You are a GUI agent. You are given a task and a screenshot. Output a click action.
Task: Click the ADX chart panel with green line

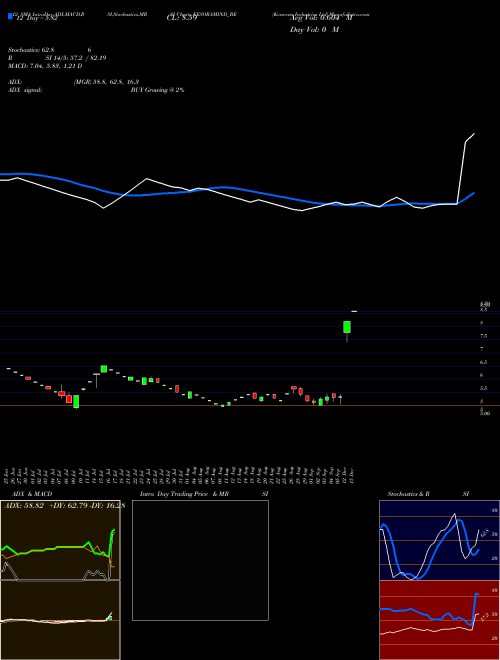tap(60, 540)
